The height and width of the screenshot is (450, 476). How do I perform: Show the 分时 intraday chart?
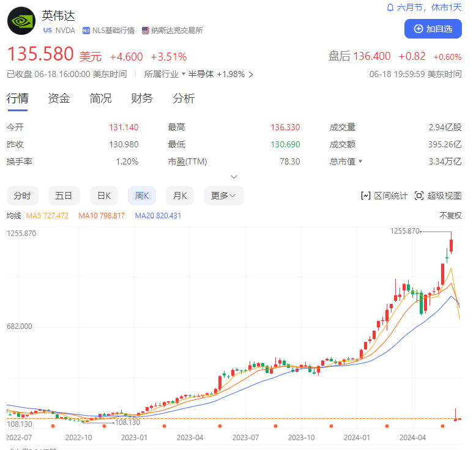click(23, 196)
